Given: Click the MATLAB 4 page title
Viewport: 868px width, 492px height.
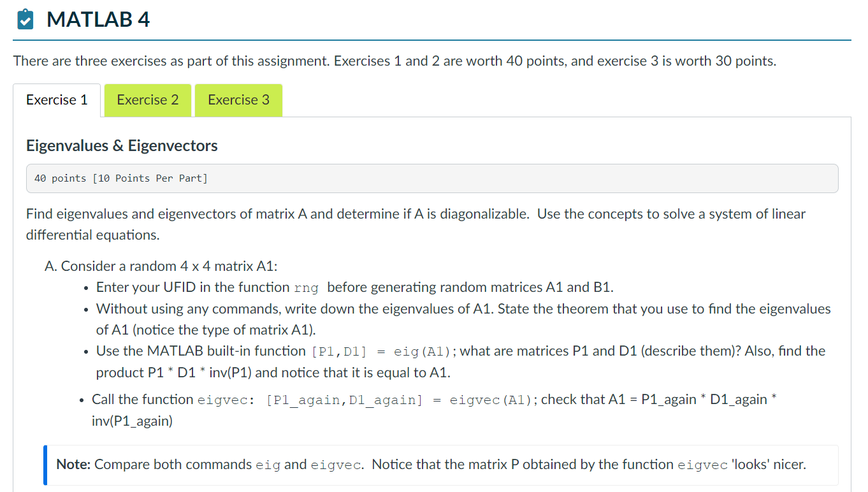Looking at the screenshot, I should [x=99, y=19].
